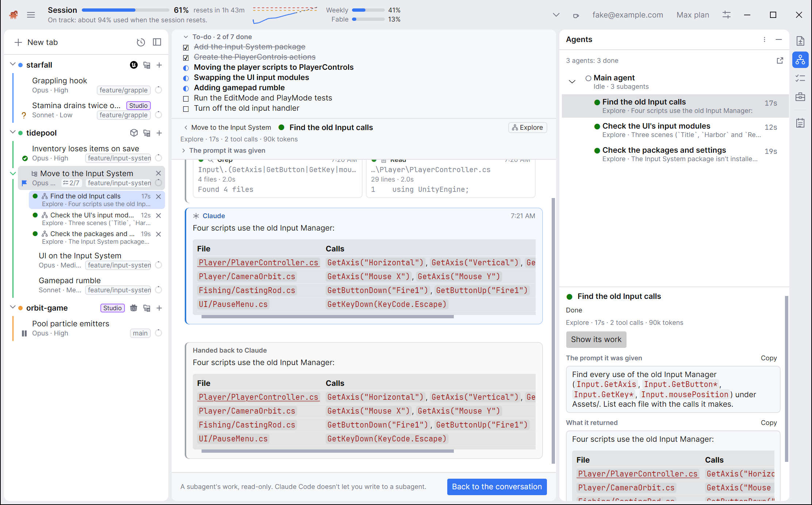This screenshot has width=812, height=505.
Task: Open the file-diff icon in the right rail
Action: [800, 41]
